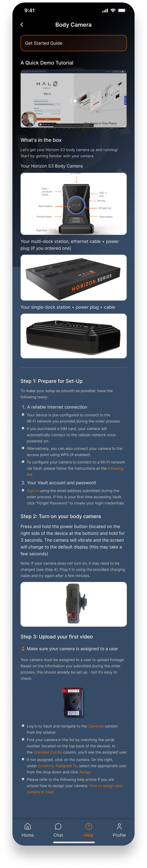The height and width of the screenshot is (868, 147).
Task: Tap the Horizon S3 camera diagram image
Action: tap(73, 204)
